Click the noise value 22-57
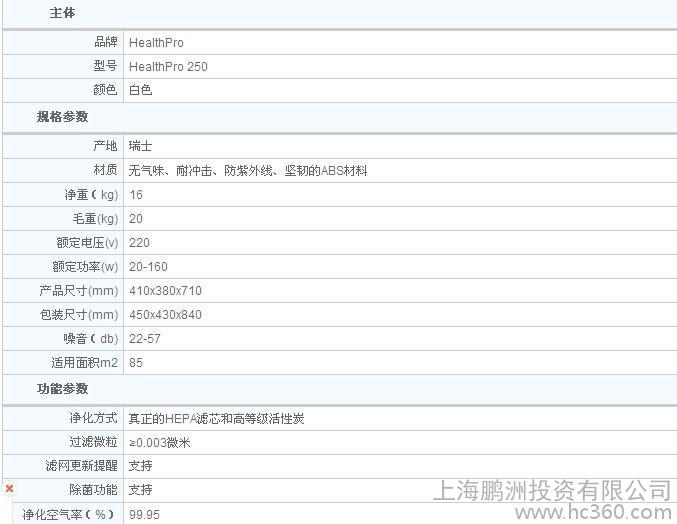 (x=145, y=339)
